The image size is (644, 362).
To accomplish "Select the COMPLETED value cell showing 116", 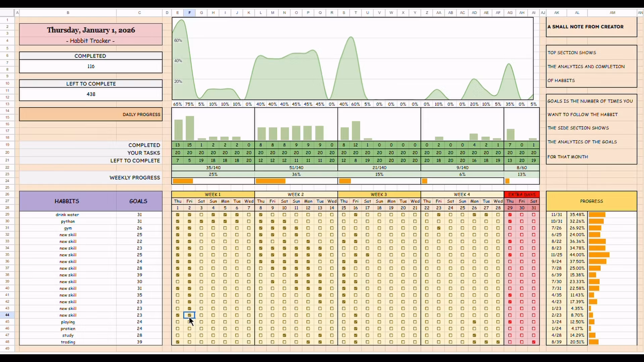I will (x=91, y=66).
